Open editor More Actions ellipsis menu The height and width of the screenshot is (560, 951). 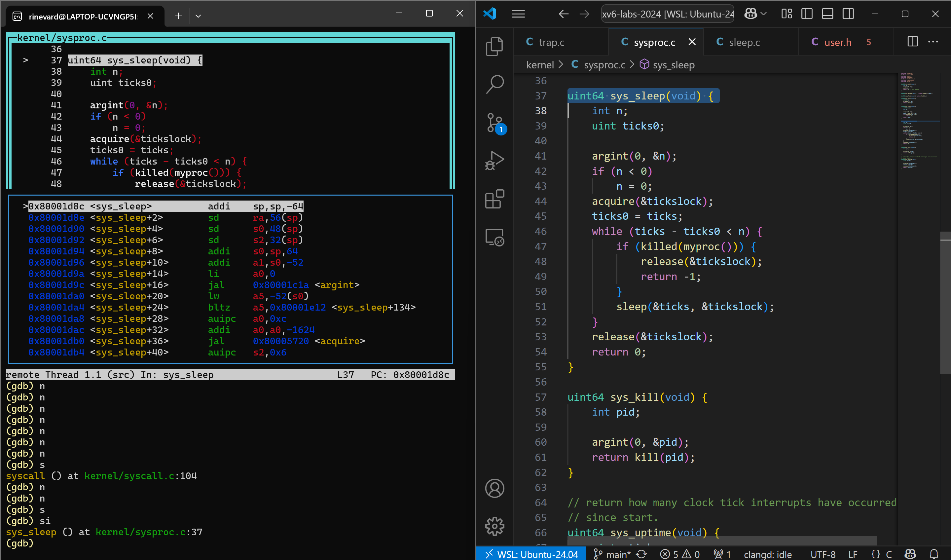[933, 42]
